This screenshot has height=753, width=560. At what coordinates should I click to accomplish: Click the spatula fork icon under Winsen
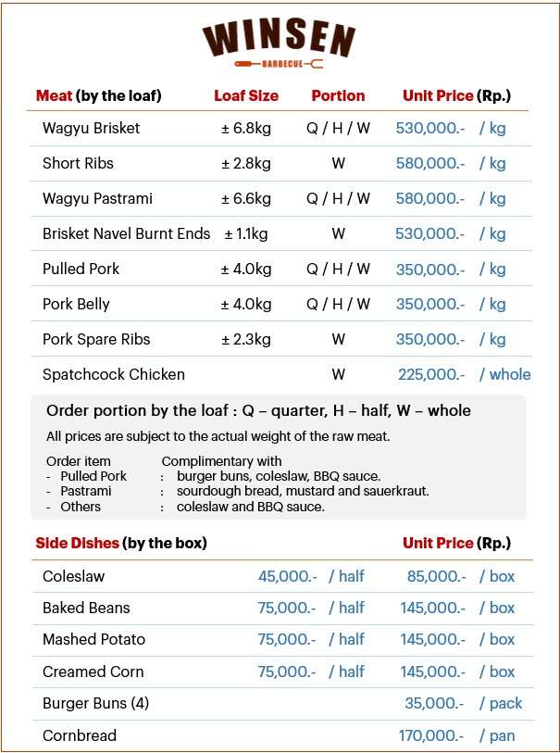coord(279,64)
